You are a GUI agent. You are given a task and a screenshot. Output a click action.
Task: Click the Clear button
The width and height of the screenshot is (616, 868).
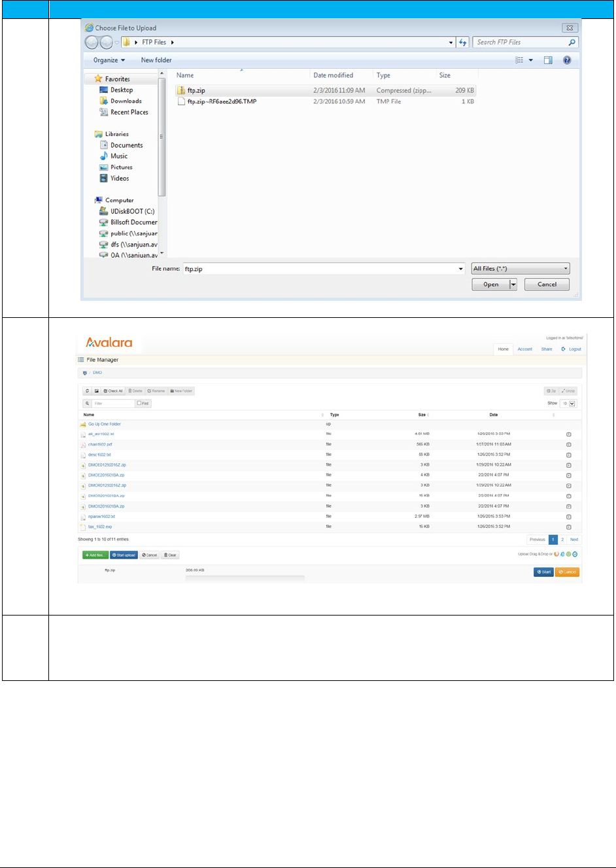170,555
